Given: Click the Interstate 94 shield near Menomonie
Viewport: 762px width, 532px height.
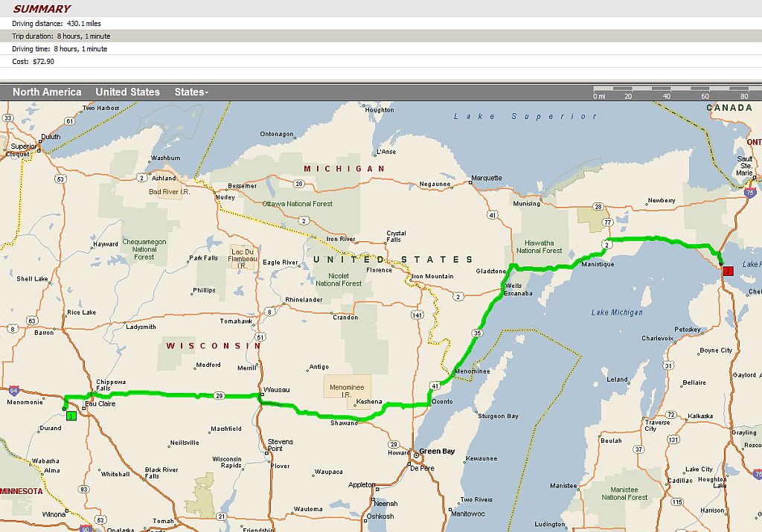Looking at the screenshot, I should (x=14, y=390).
